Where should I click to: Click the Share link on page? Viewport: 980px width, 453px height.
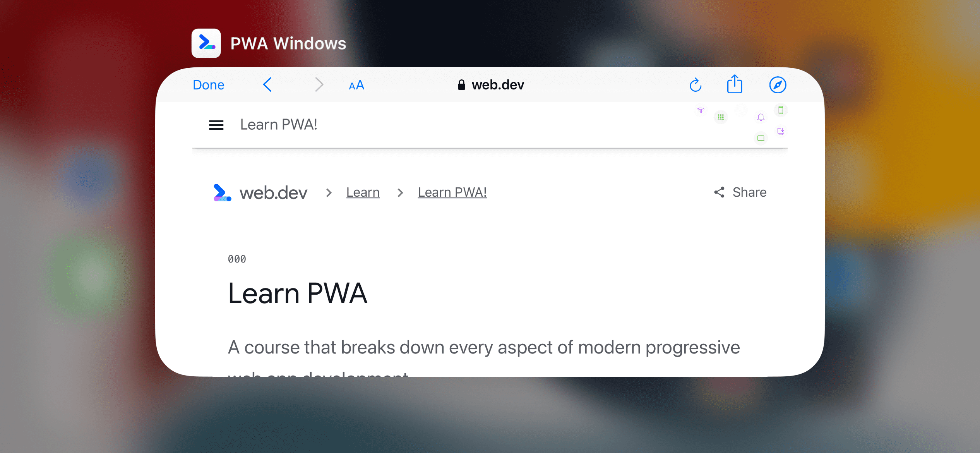point(741,192)
